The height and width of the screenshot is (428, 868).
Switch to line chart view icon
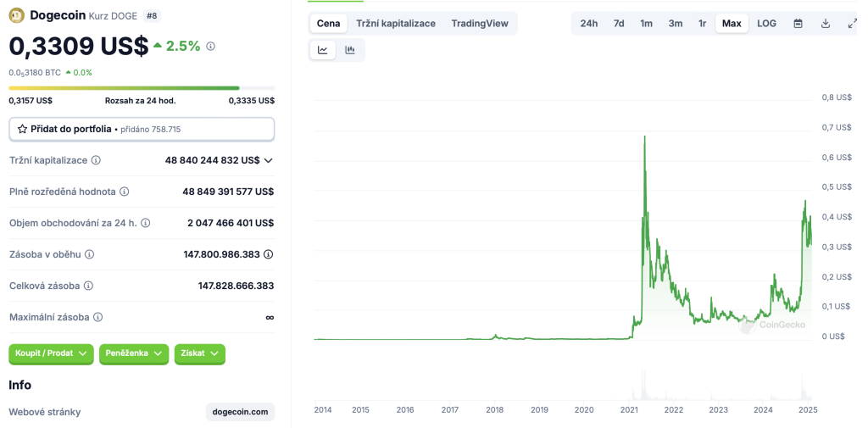click(323, 50)
